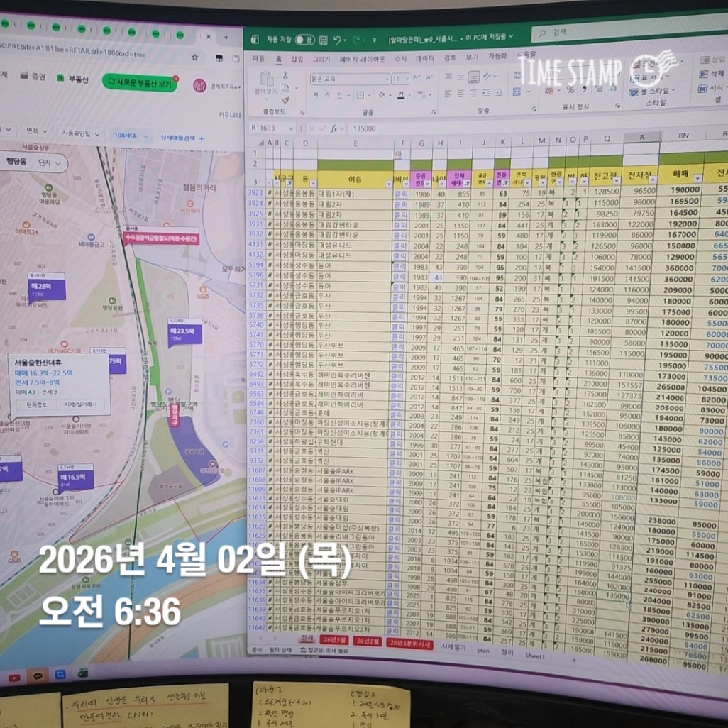
Task: Toggle underline formatting icon
Action: click(339, 95)
